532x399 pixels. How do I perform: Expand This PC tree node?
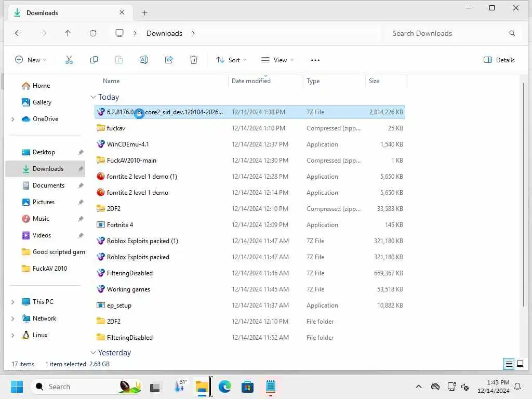[x=13, y=302]
